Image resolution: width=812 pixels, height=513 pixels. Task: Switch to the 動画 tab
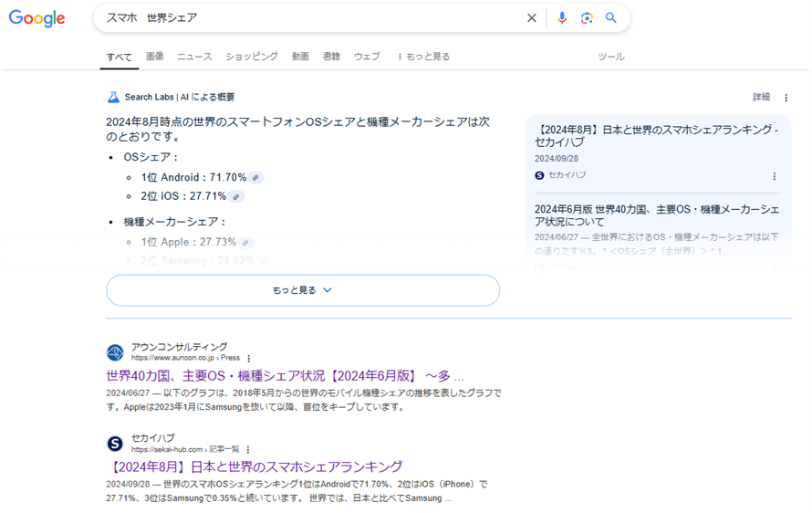click(x=300, y=57)
